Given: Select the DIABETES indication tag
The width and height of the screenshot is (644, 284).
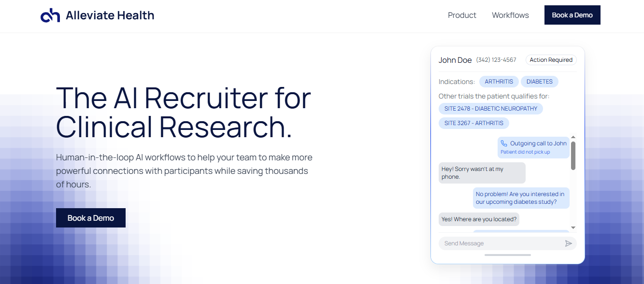Looking at the screenshot, I should tap(540, 82).
